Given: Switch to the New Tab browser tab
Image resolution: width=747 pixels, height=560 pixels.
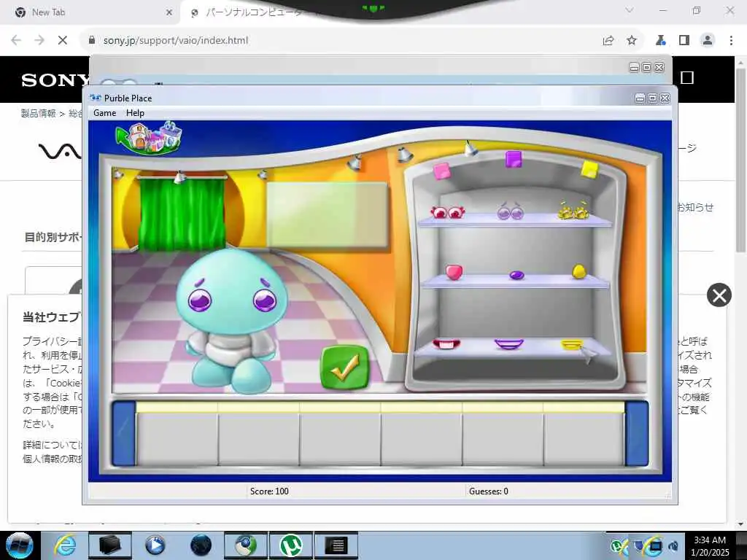Looking at the screenshot, I should point(90,12).
